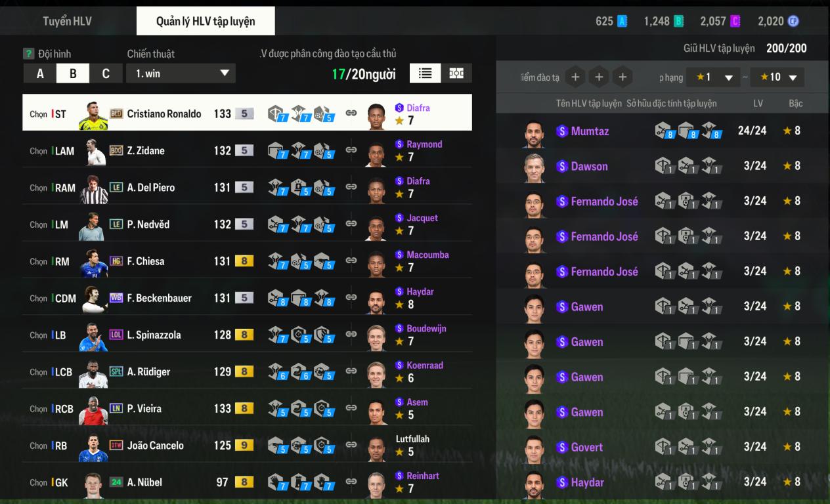Click Chọn button for A. Nübel
The image size is (830, 504).
pyautogui.click(x=38, y=482)
